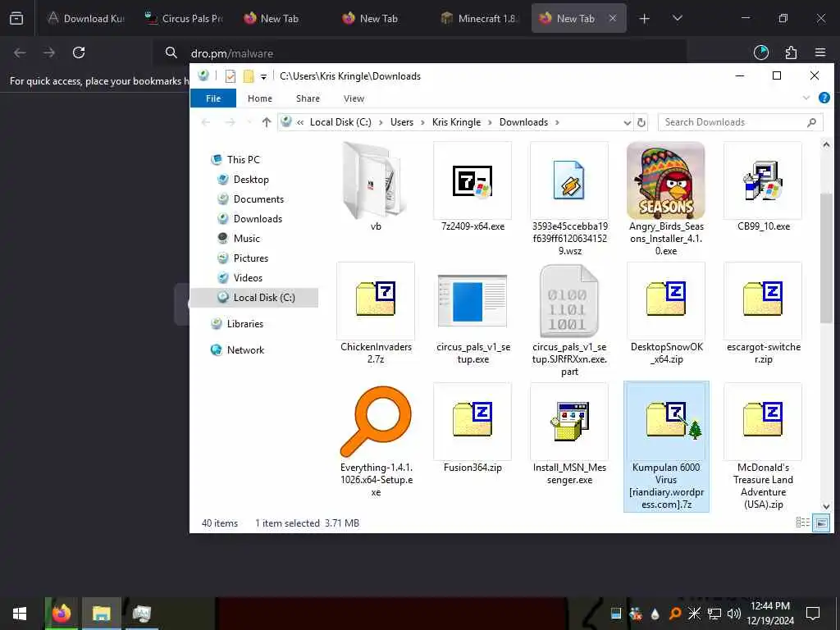Image resolution: width=840 pixels, height=630 pixels.
Task: Click New Folder quick-access icon
Action: tap(249, 76)
